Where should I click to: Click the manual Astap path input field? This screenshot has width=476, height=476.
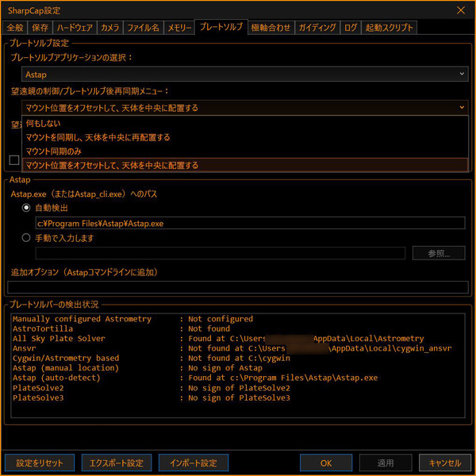click(x=221, y=253)
